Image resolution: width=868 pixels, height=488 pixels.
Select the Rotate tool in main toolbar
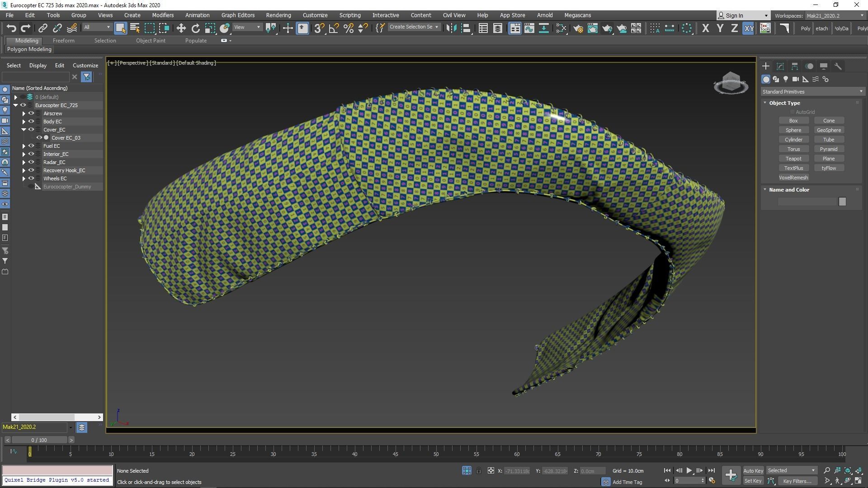tap(195, 28)
